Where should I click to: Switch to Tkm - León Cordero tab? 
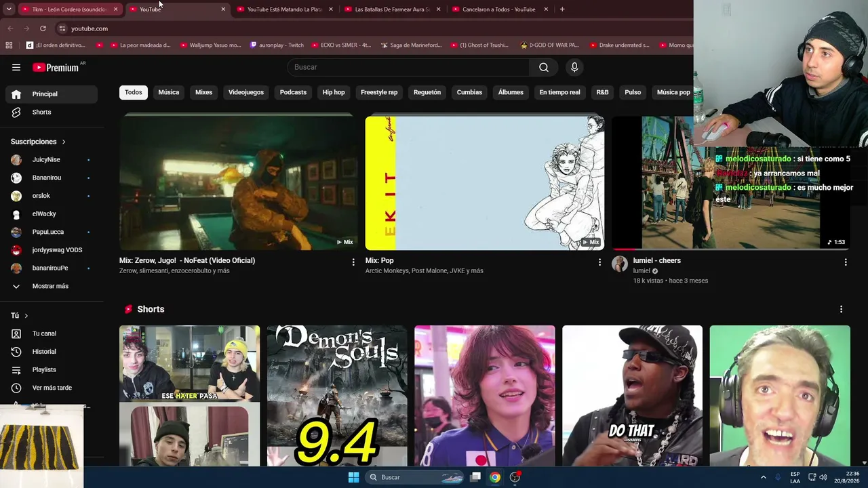click(69, 9)
